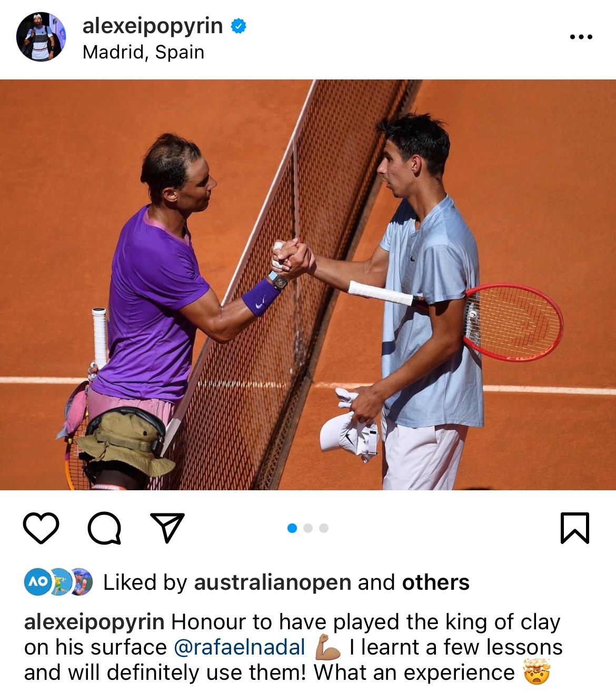Image resolution: width=616 pixels, height=693 pixels.
Task: Open alexeipopyrin username in caption
Action: click(94, 622)
